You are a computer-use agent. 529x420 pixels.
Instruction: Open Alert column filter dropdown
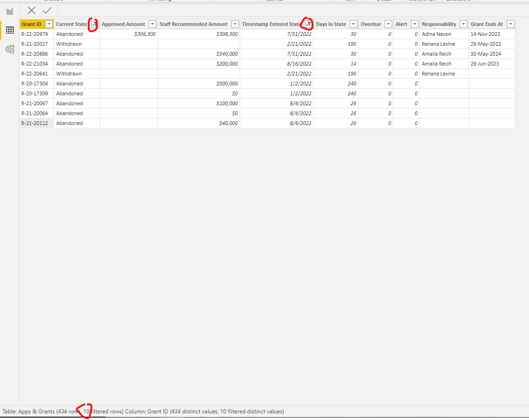click(415, 24)
